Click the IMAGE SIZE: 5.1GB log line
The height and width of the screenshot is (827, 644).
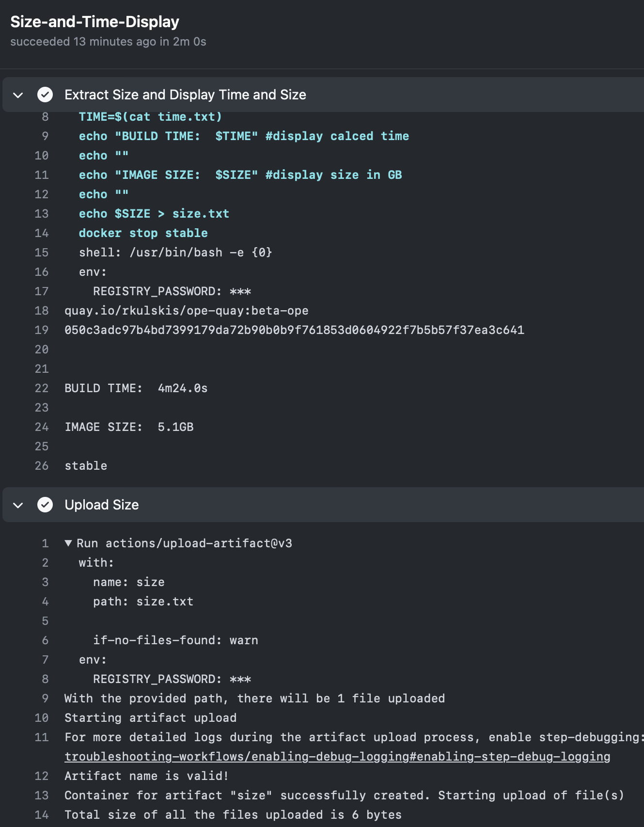coord(129,427)
